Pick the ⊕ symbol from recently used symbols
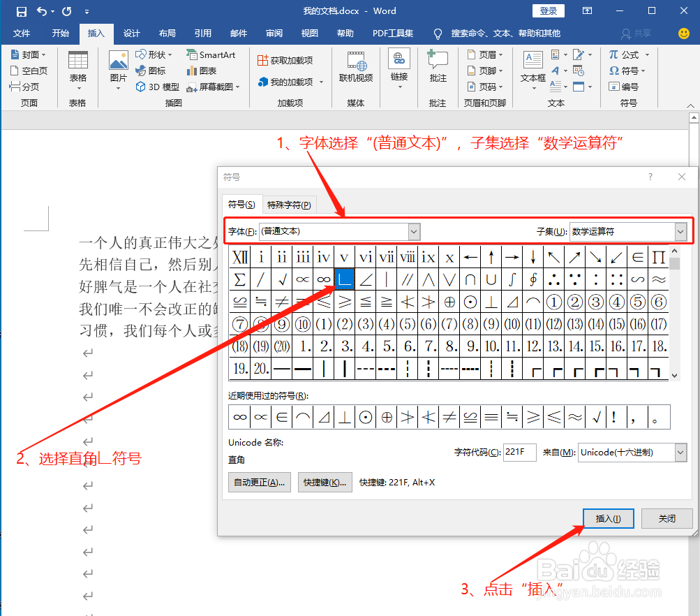The width and height of the screenshot is (700, 616). [x=387, y=417]
